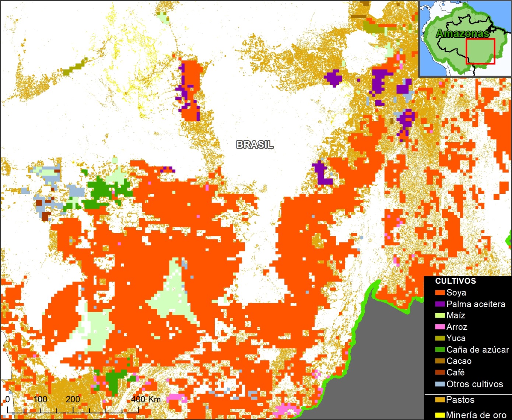This screenshot has height=420, width=512.
Task: Select the light green Maíz swatch
Action: pos(440,316)
